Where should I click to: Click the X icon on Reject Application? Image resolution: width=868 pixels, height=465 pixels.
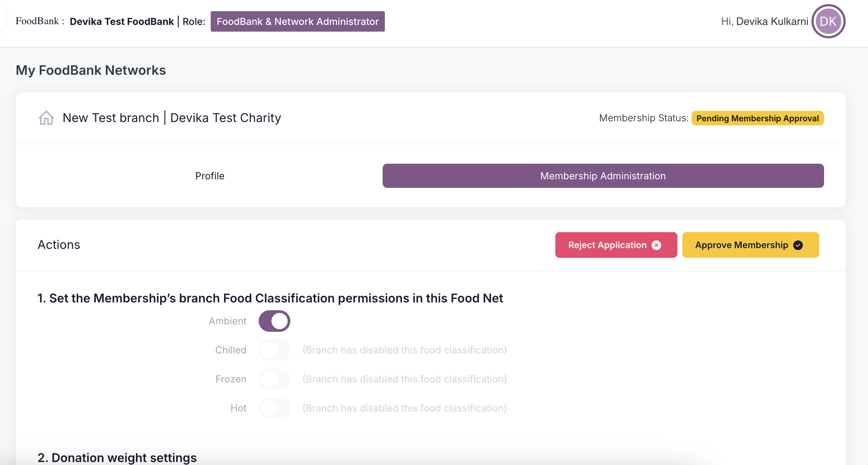pyautogui.click(x=657, y=245)
